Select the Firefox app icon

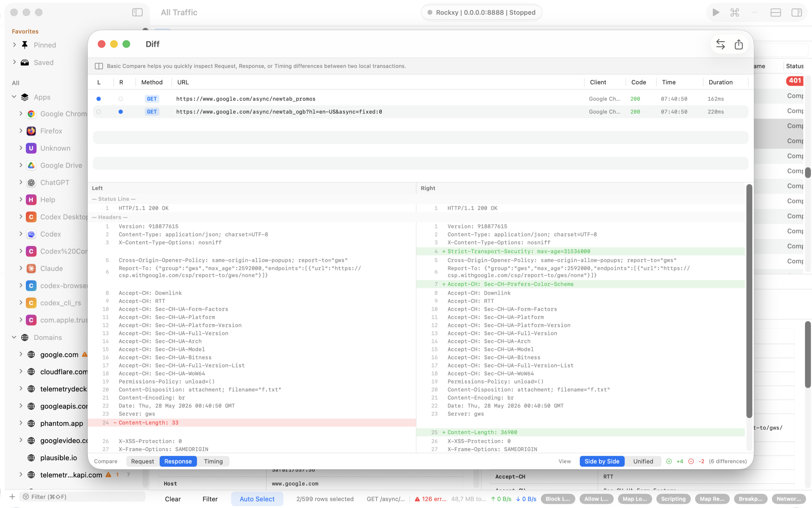click(x=31, y=131)
